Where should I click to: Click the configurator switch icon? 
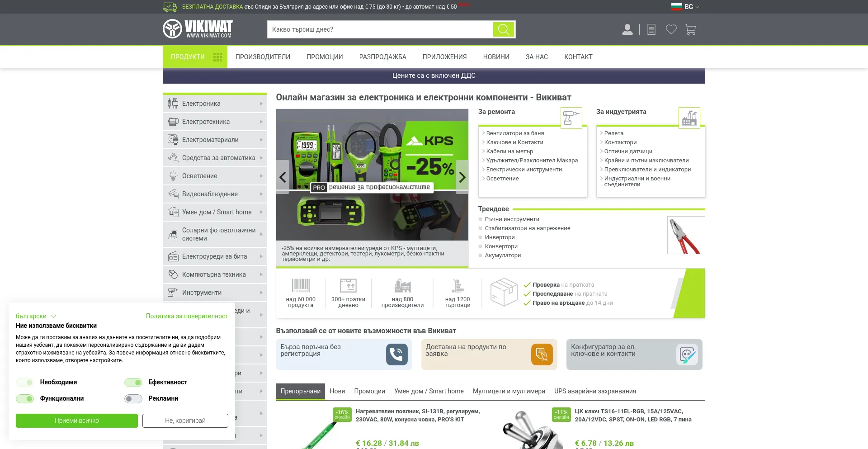point(687,354)
